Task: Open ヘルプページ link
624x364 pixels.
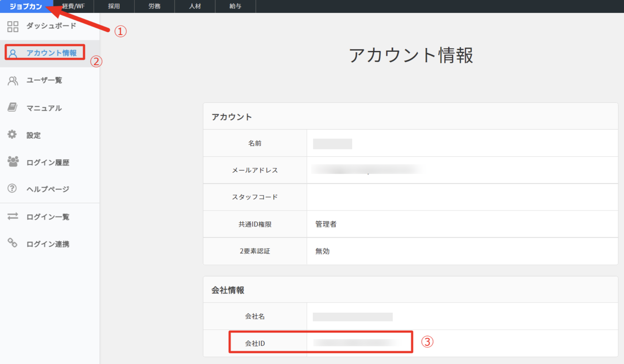Action: coord(48,189)
